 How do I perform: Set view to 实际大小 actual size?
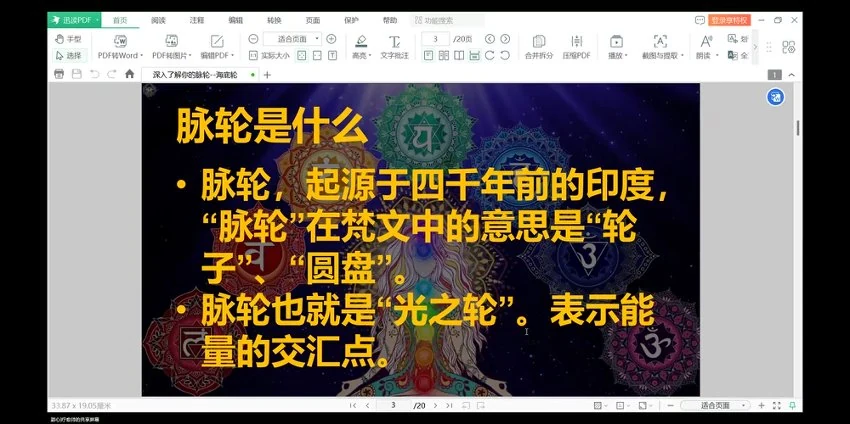(269, 55)
